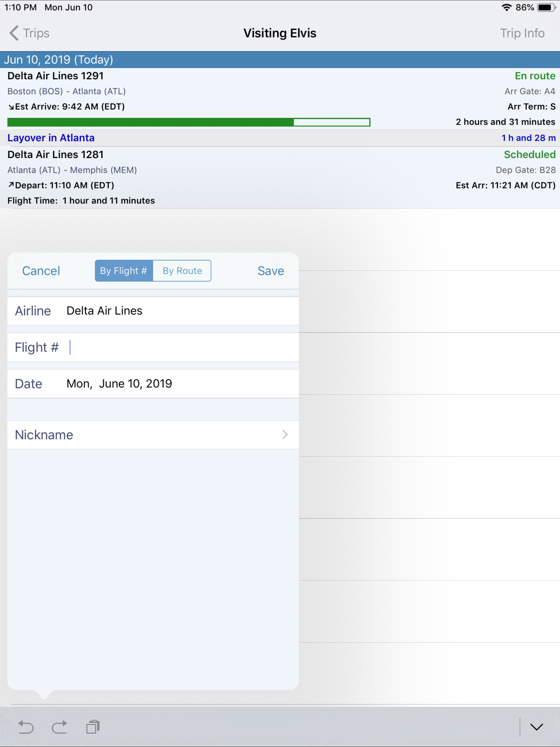Switch to By Route segment
This screenshot has height=747, width=560.
click(182, 270)
